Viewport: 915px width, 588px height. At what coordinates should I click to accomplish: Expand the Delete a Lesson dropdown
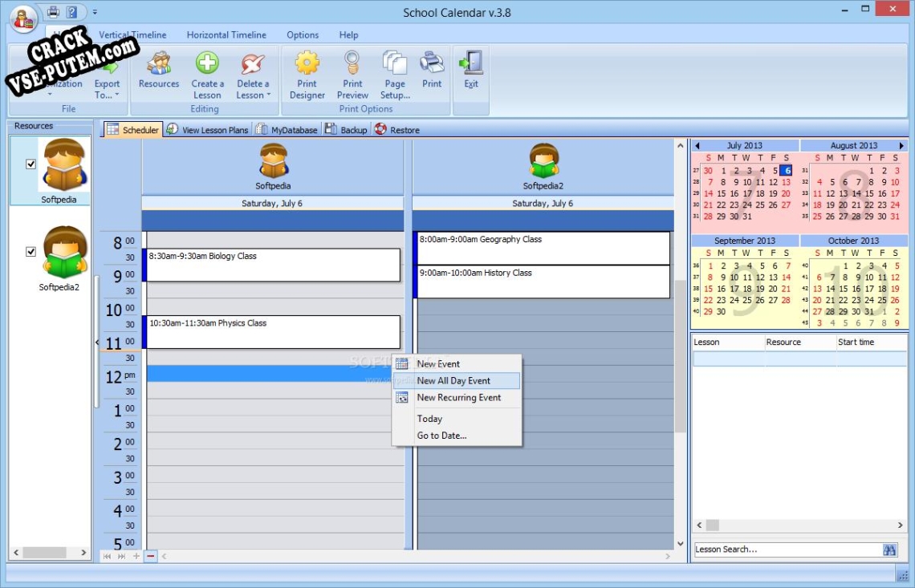click(x=268, y=95)
